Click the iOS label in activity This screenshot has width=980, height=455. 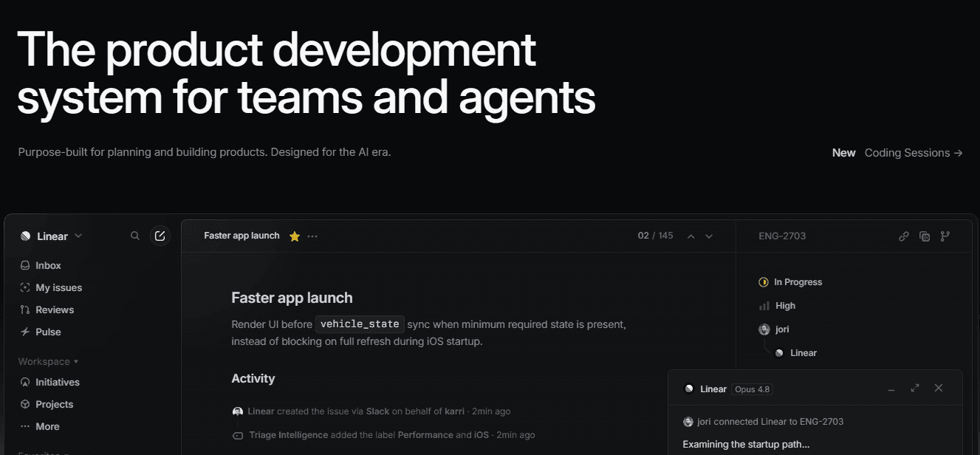[481, 435]
